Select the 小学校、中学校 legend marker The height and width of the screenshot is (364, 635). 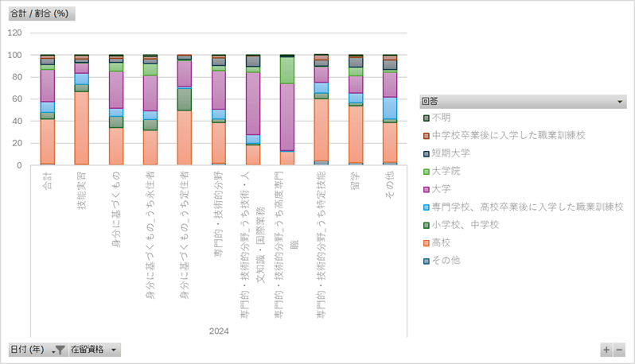(x=426, y=225)
